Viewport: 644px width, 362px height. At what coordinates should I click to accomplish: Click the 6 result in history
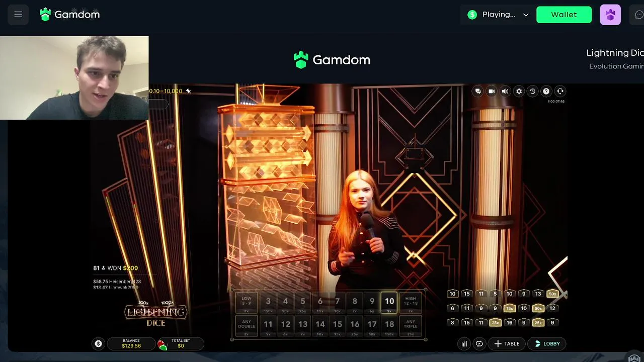(452, 308)
